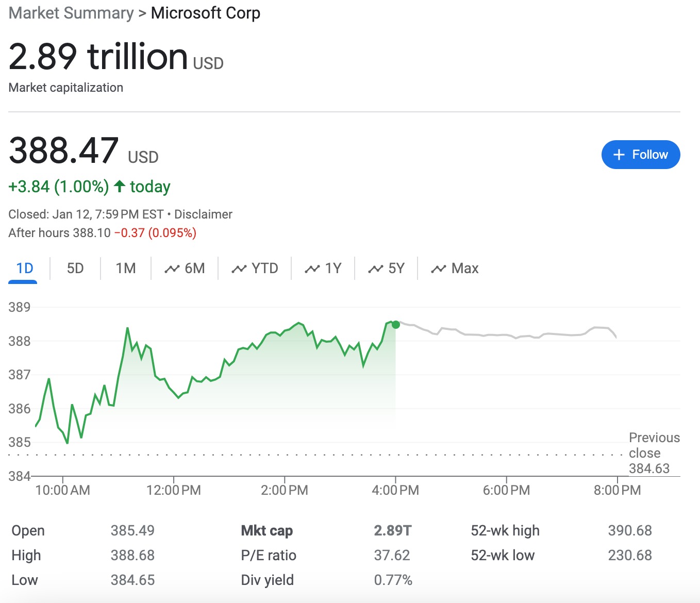Switch to the 1Y chart range
This screenshot has height=603, width=700.
tap(323, 269)
